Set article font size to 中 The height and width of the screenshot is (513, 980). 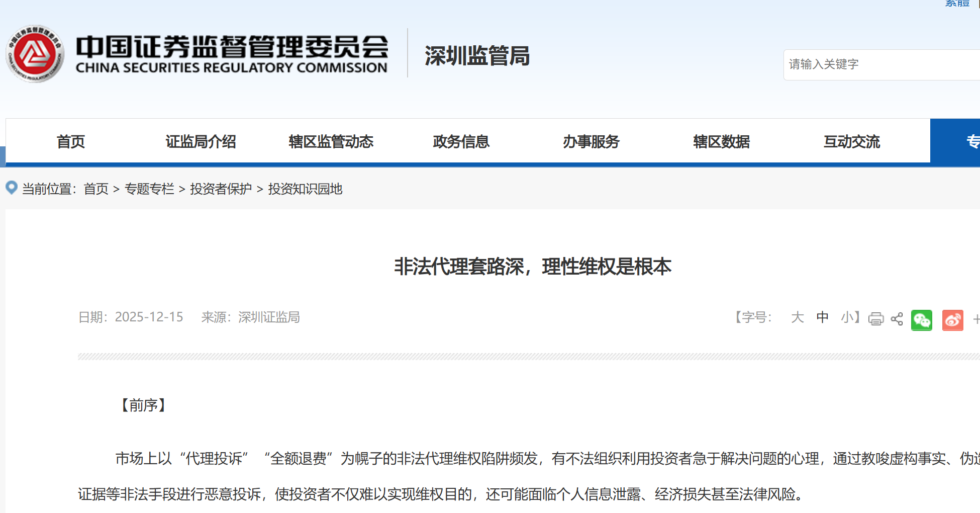pos(822,317)
